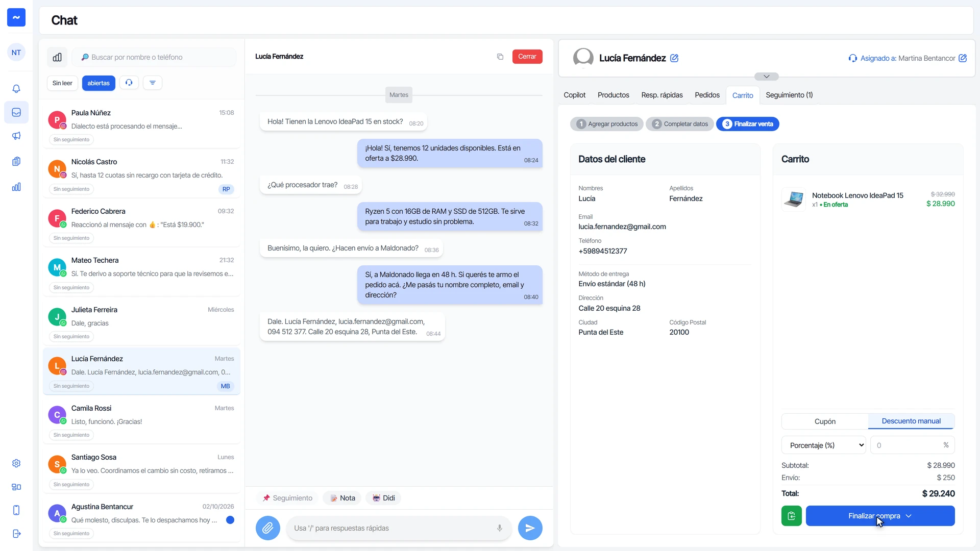This screenshot has width=980, height=551.
Task: Click the Seguimiento pin button below chat
Action: [287, 498]
